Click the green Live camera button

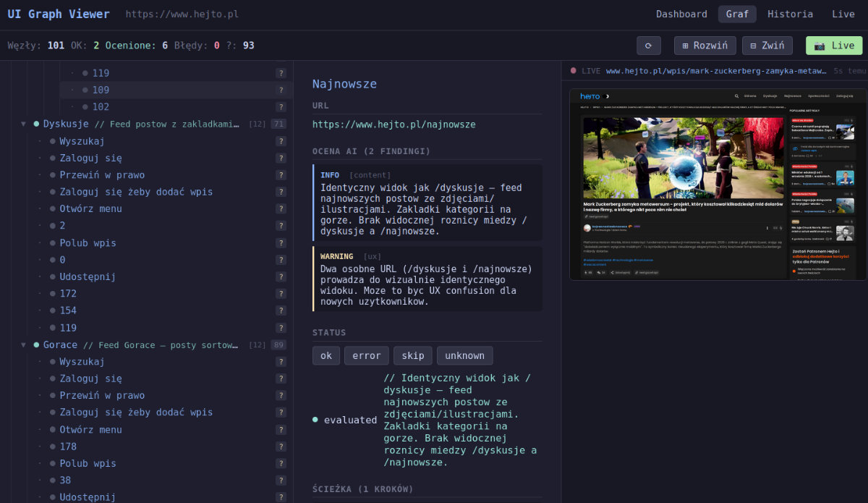point(834,46)
